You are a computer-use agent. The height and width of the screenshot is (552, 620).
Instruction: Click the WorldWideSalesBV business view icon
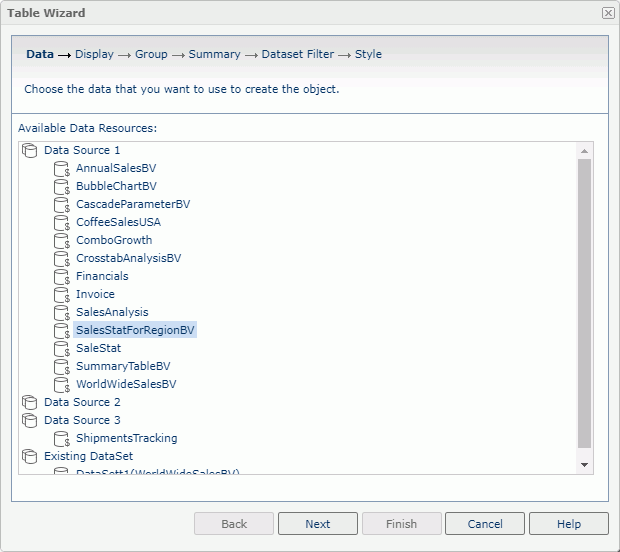click(61, 384)
